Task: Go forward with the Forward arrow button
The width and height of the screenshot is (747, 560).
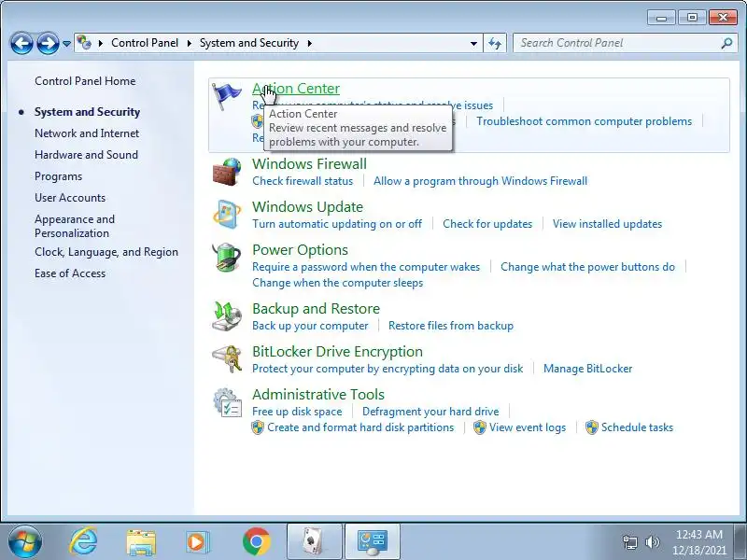Action: coord(49,43)
